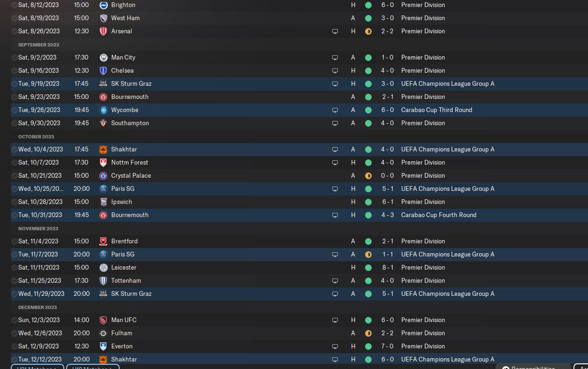Viewport: 588px width, 369px height.
Task: Click the draw result indicator on Fulham row
Action: 368,333
